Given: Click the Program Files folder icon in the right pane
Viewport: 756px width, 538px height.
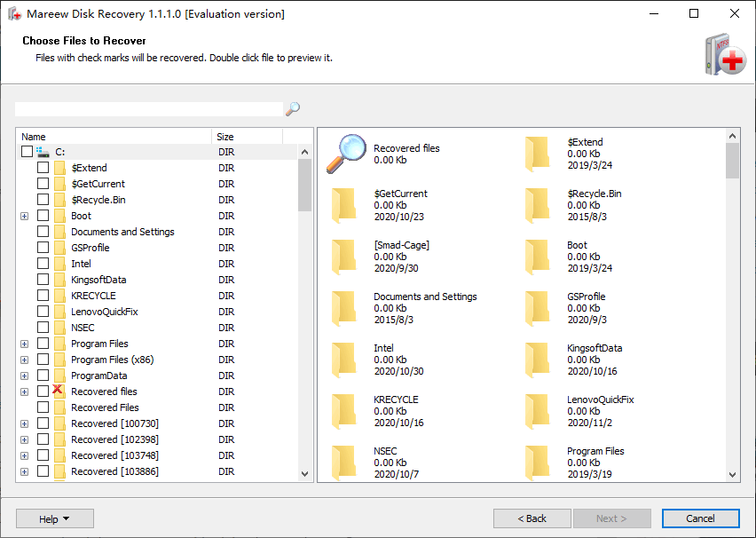Looking at the screenshot, I should click(537, 463).
